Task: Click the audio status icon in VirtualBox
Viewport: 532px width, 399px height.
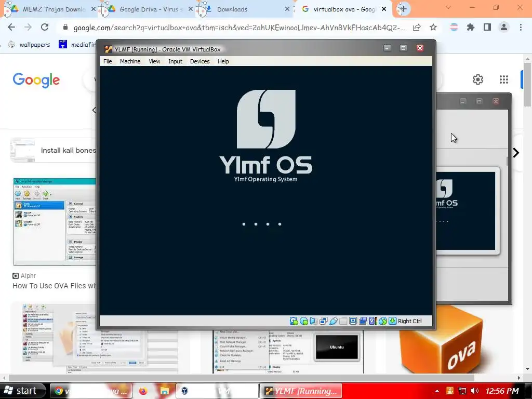Action: pyautogui.click(x=313, y=321)
